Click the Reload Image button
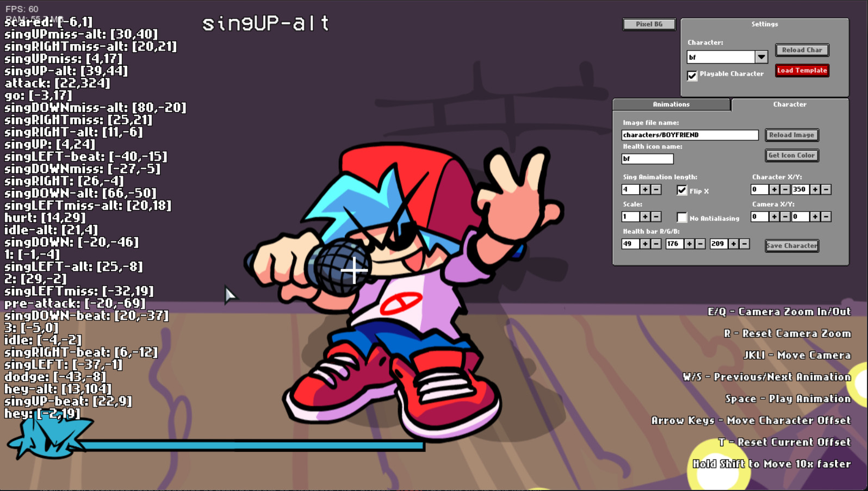This screenshot has height=491, width=868. tap(792, 135)
